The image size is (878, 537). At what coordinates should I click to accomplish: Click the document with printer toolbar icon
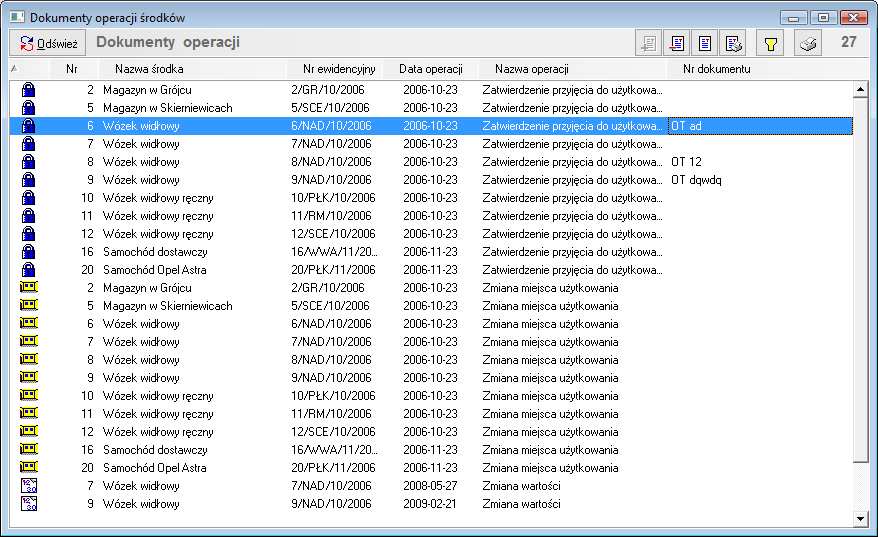pos(733,43)
